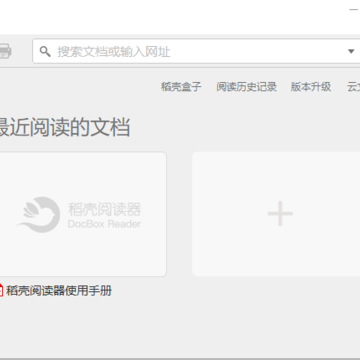Open 阅读历史记录
The height and width of the screenshot is (360, 360).
(246, 87)
